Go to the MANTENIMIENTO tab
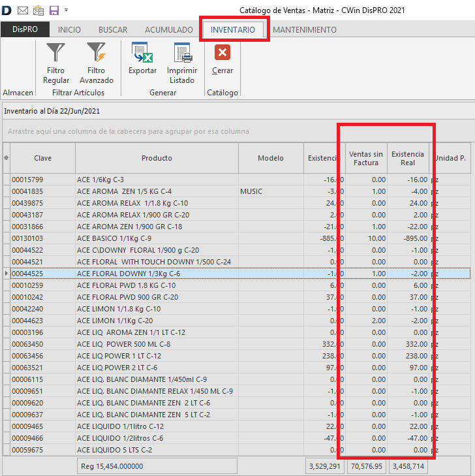Viewport: 475px width, 476px height. point(305,30)
